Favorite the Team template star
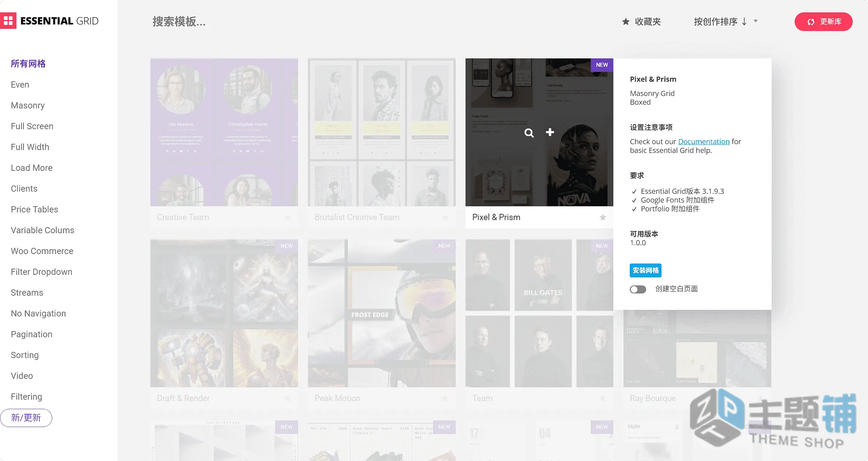Viewport: 868px width, 461px height. (603, 398)
